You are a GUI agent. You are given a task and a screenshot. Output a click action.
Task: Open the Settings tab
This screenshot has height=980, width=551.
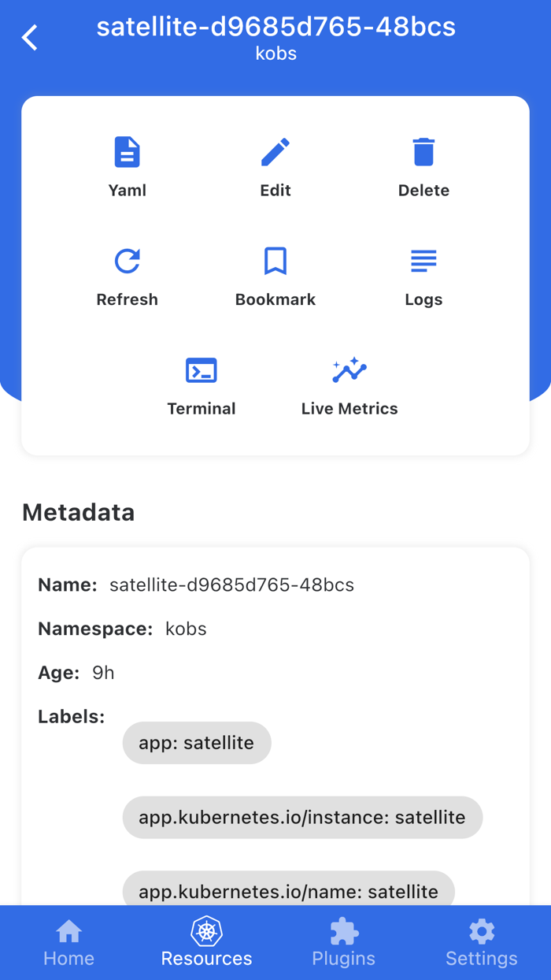pyautogui.click(x=481, y=942)
